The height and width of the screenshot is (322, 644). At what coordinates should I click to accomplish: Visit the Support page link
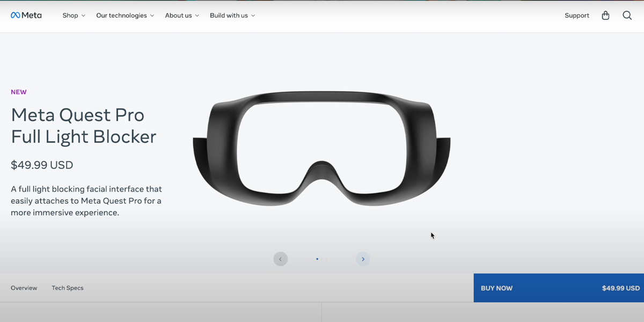click(x=577, y=16)
